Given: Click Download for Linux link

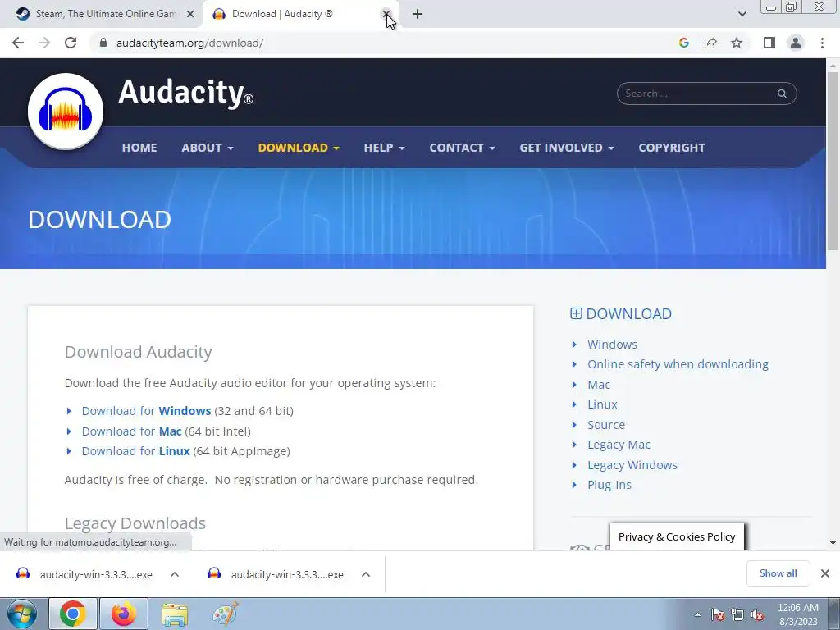Looking at the screenshot, I should pos(135,451).
